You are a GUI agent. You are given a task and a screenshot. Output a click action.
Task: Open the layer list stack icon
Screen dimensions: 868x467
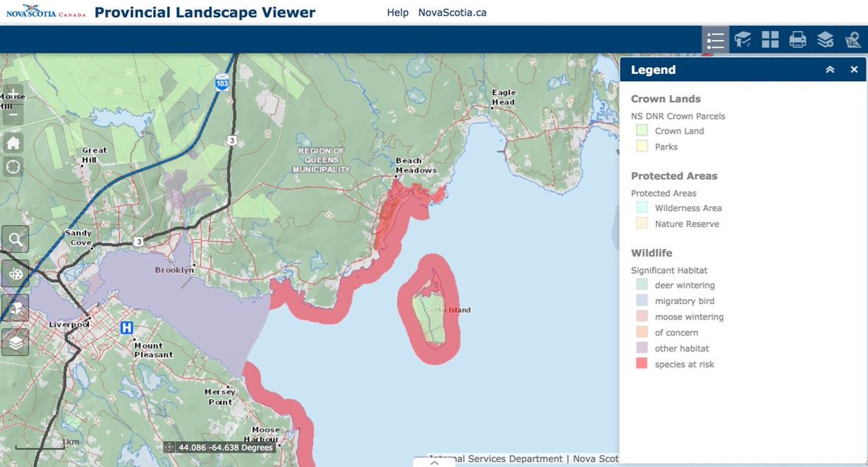15,342
